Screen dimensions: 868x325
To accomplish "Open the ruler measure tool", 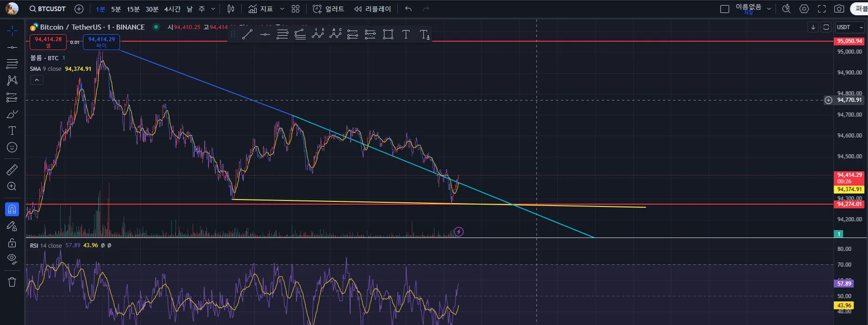I will click(12, 170).
